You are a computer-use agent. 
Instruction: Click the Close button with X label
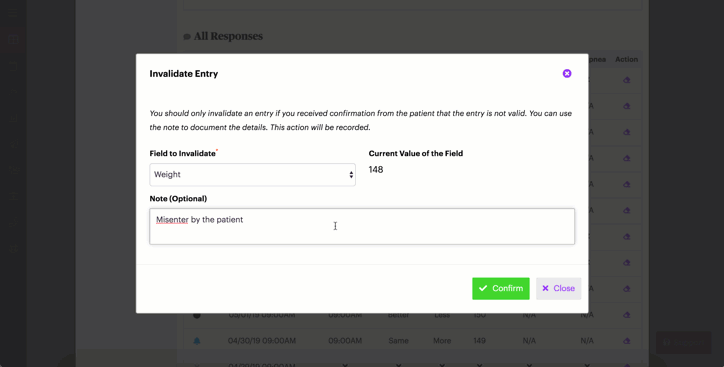558,289
